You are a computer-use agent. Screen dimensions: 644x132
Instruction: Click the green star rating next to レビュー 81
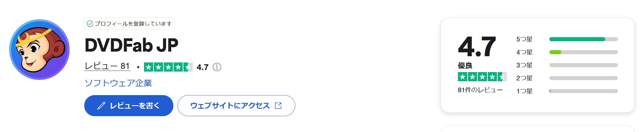click(168, 67)
